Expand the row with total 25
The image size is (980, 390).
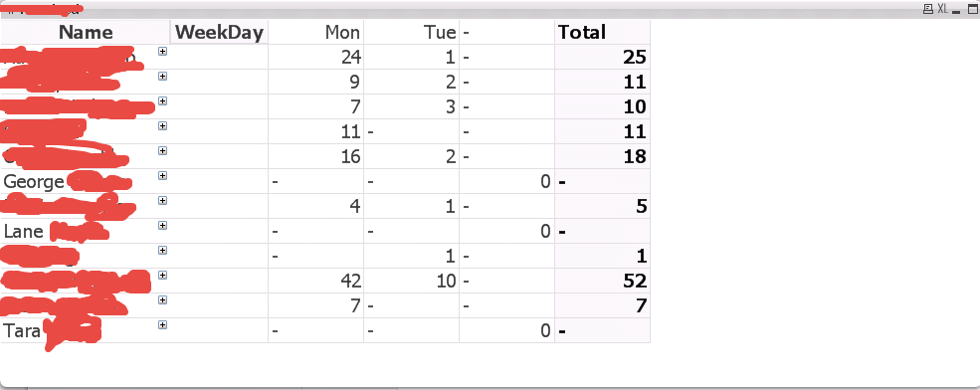[x=162, y=52]
